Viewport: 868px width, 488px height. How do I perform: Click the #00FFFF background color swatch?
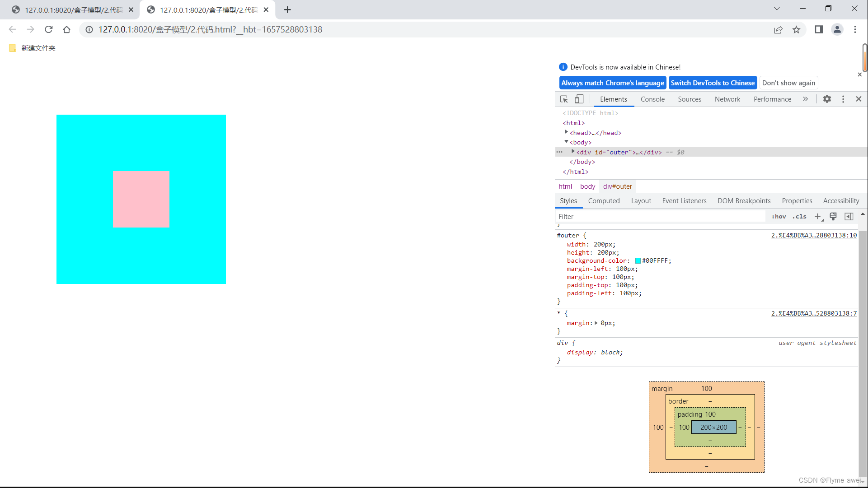638,261
